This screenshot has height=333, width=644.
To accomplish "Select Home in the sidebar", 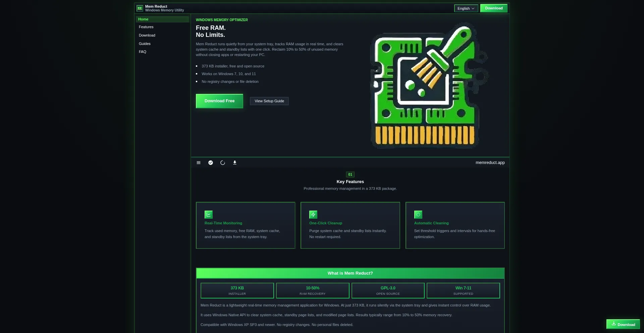I will 162,19.
